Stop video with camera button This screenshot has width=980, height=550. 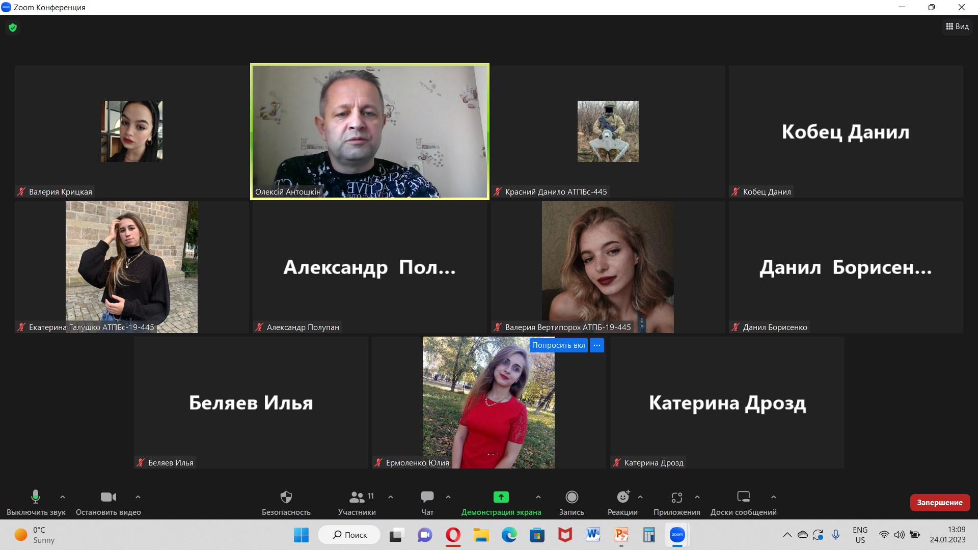(x=108, y=502)
